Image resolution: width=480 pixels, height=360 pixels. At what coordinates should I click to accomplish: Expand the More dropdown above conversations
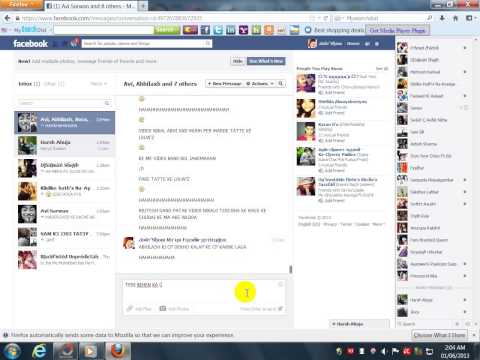(x=99, y=84)
